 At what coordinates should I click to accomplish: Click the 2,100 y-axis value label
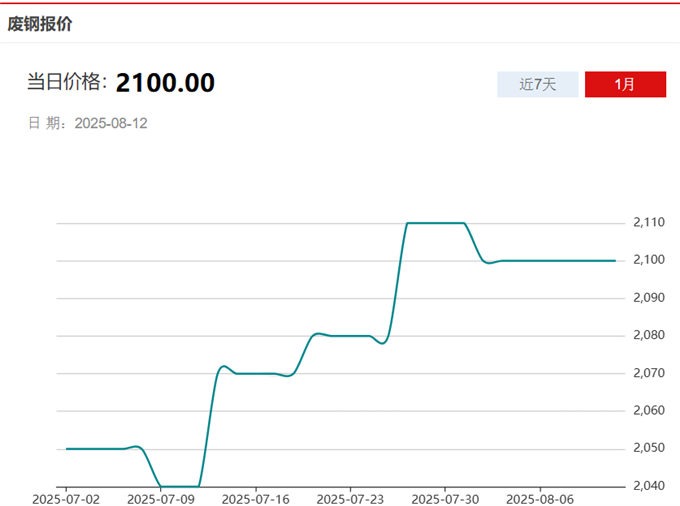(648, 260)
